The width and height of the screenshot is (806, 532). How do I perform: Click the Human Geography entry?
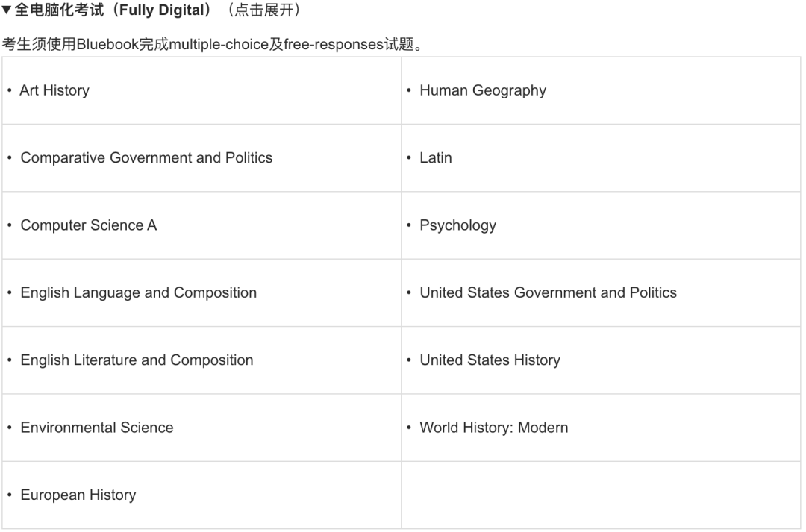tap(483, 91)
